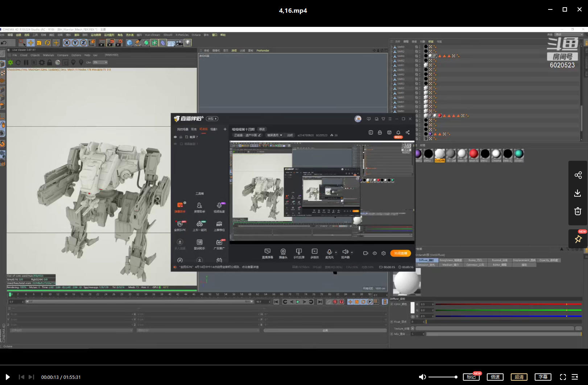Download the video using the download icon
This screenshot has height=385, width=588.
[x=578, y=193]
